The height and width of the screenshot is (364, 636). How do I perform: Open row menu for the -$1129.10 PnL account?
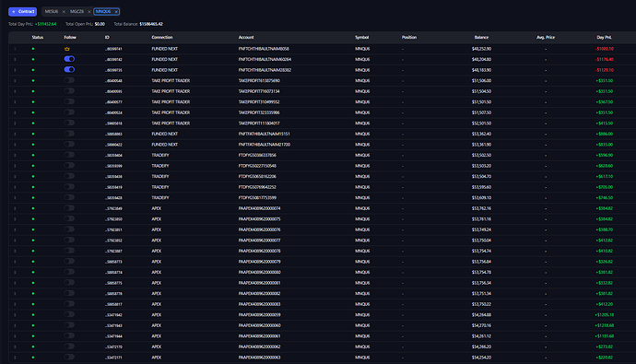15,70
